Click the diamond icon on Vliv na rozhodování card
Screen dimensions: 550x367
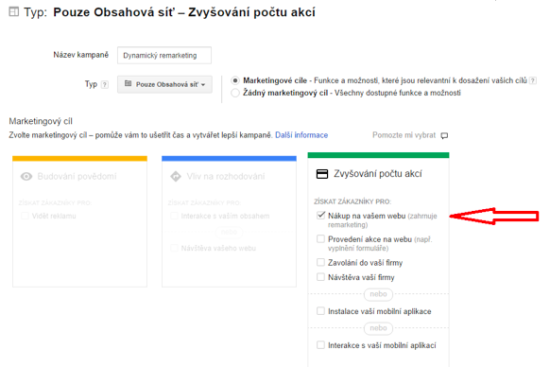pos(176,176)
